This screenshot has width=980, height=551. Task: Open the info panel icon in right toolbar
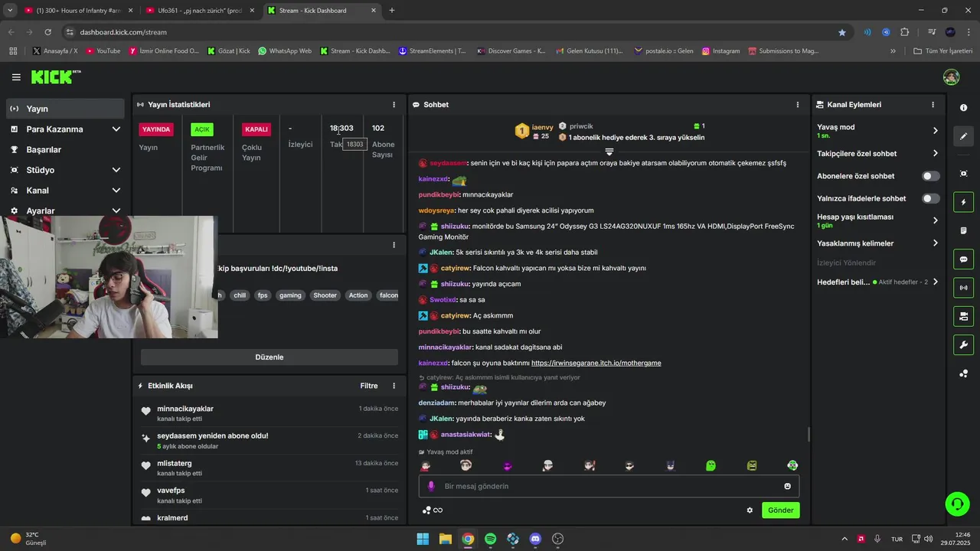(963, 108)
